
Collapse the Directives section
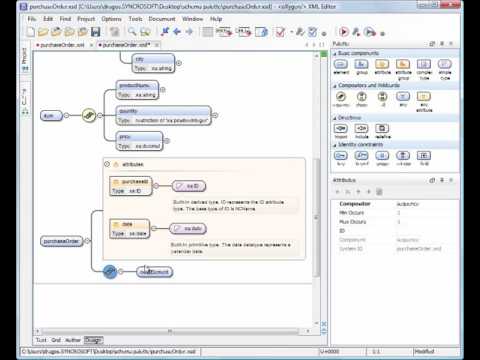(x=335, y=118)
